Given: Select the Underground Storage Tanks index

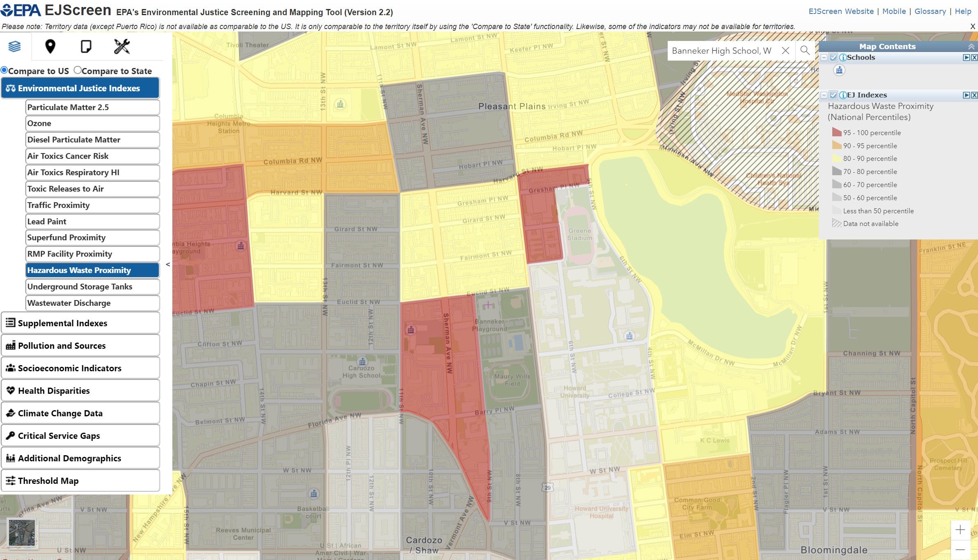Looking at the screenshot, I should pos(93,287).
